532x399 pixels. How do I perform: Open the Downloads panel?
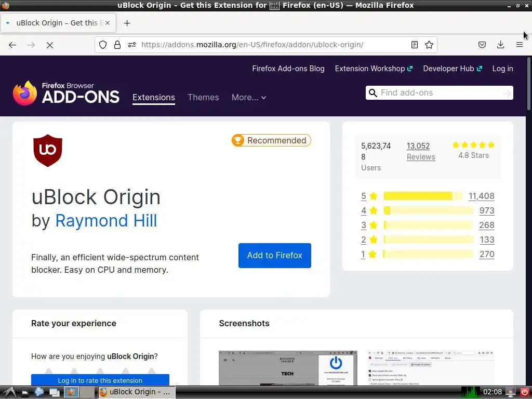click(500, 45)
